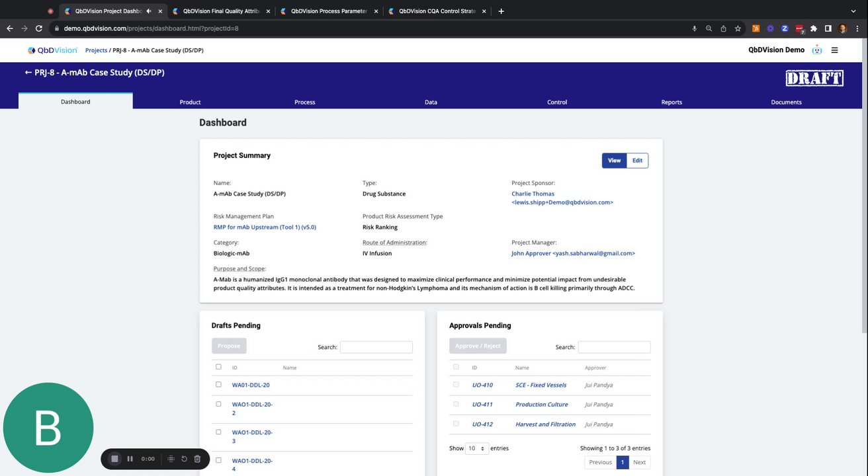This screenshot has height=476, width=868.
Task: Open the Product tab
Action: point(190,102)
